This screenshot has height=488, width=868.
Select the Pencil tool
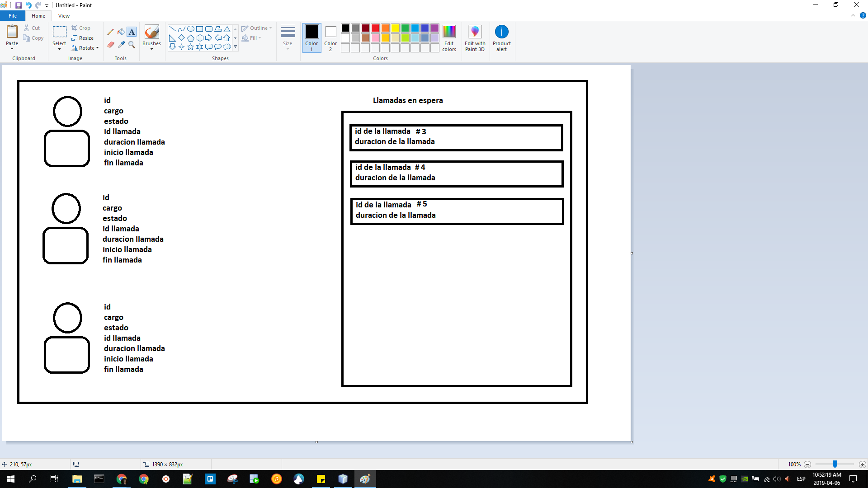110,32
